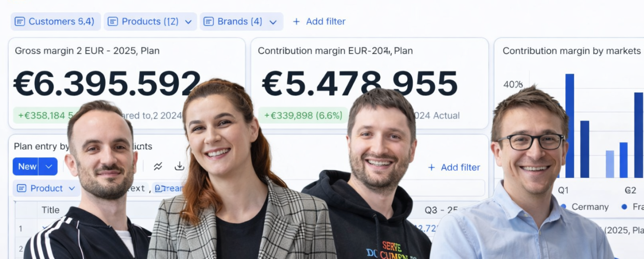Click the plus icon of the top Add filter

[296, 22]
